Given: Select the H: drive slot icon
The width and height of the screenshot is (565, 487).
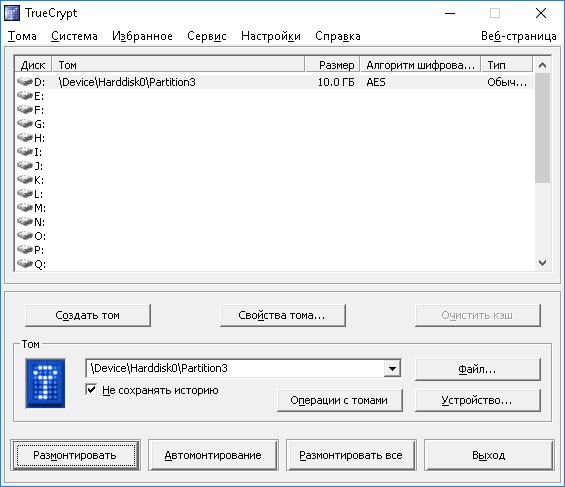Looking at the screenshot, I should click(x=25, y=138).
